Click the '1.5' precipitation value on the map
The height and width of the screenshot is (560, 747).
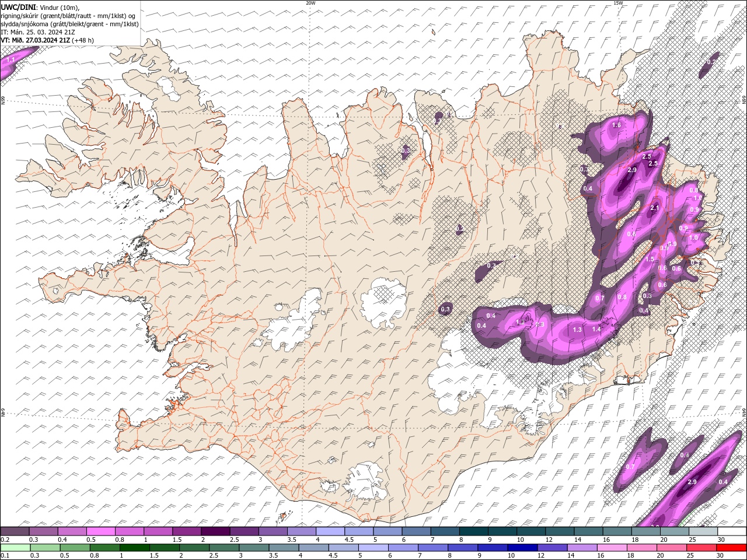[x=650, y=260]
